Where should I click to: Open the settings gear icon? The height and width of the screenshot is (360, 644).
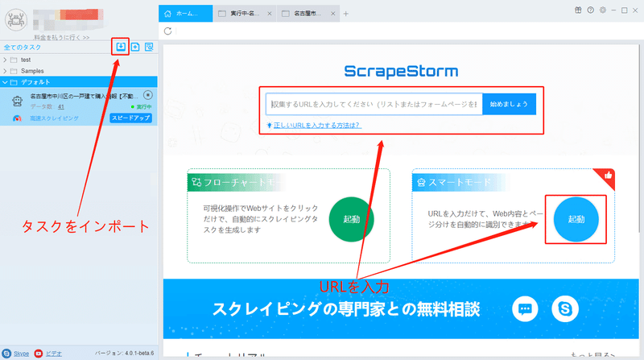tap(602, 10)
